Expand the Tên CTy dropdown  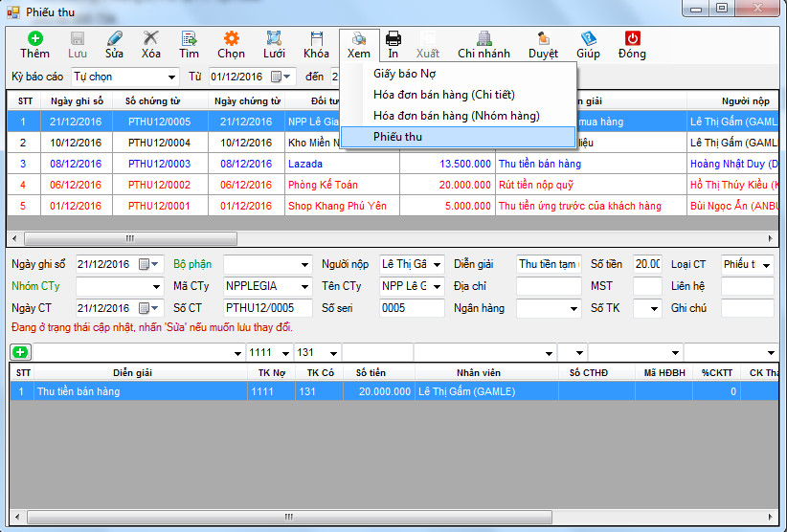pyautogui.click(x=438, y=287)
